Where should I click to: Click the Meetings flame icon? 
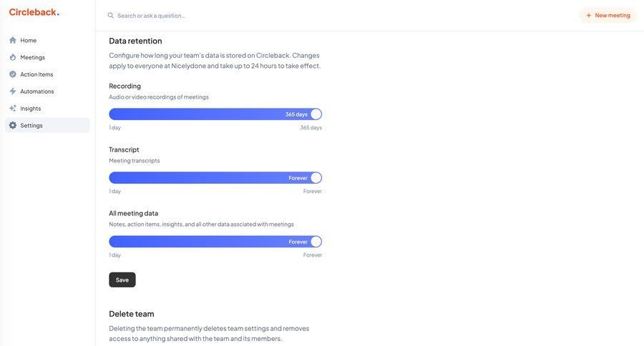point(13,57)
